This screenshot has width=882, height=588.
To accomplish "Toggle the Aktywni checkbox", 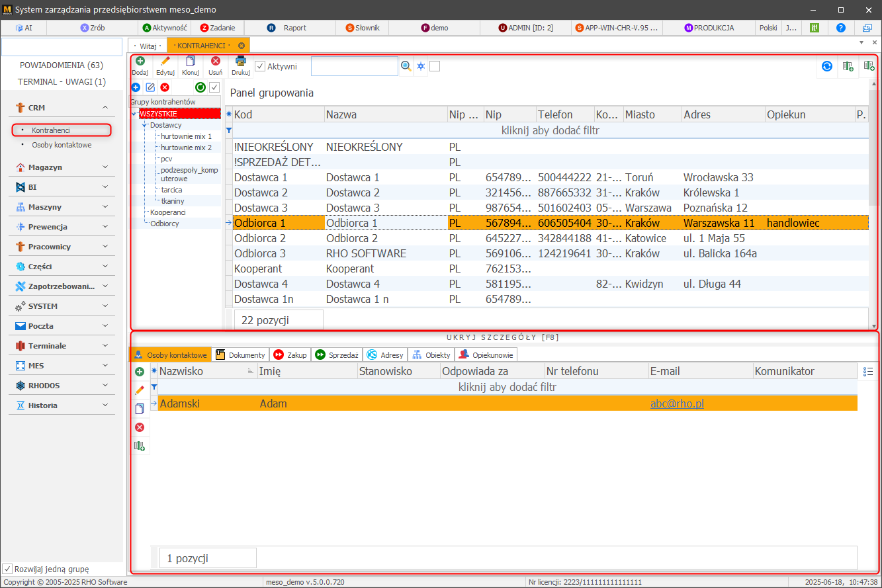I will 261,66.
